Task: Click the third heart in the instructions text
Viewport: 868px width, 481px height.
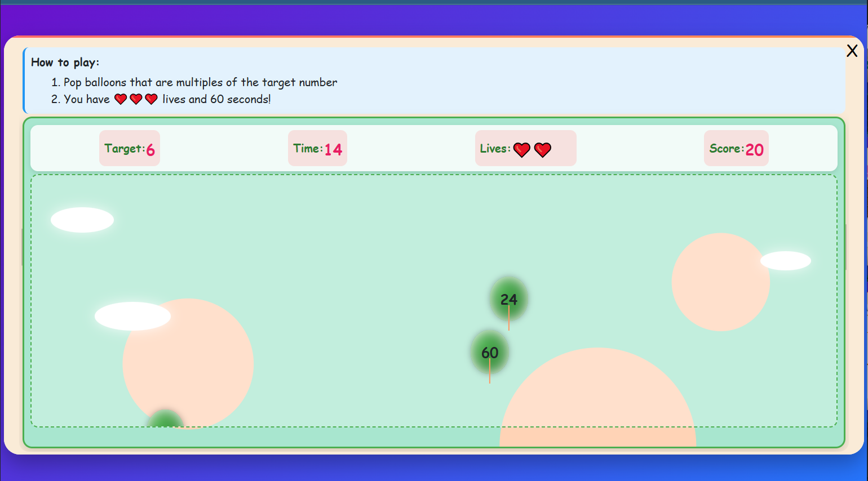Action: click(150, 99)
